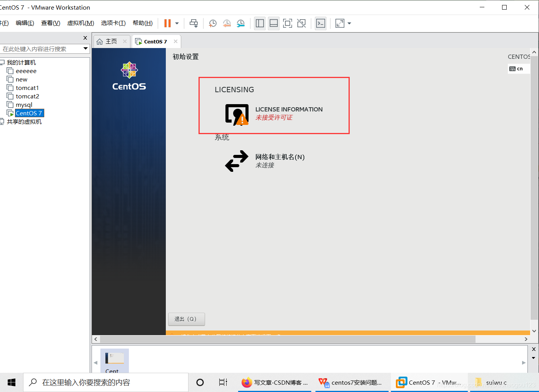
Task: Click the cn keyboard layout indicator
Action: coord(518,69)
